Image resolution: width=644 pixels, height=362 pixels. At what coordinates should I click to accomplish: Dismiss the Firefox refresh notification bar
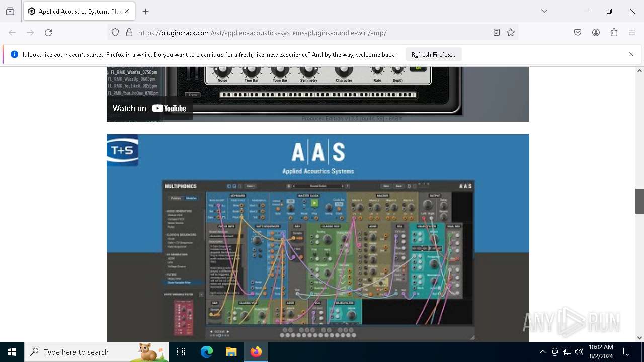[631, 54]
